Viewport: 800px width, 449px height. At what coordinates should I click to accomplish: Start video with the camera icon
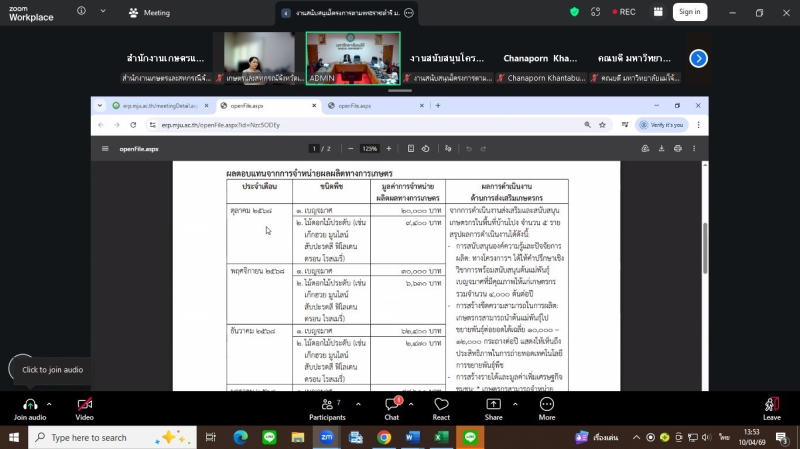point(84,403)
